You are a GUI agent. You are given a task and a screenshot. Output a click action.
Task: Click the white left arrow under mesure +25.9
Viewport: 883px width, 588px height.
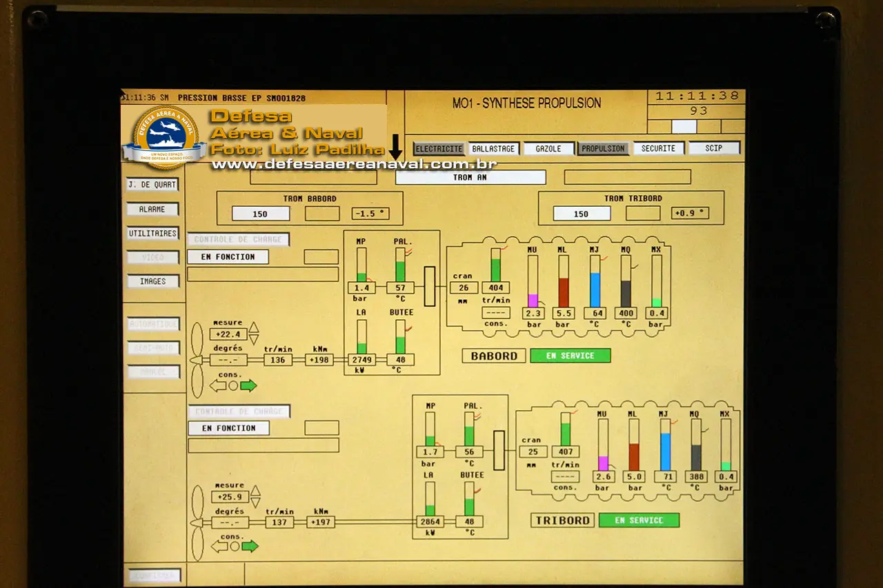click(219, 547)
